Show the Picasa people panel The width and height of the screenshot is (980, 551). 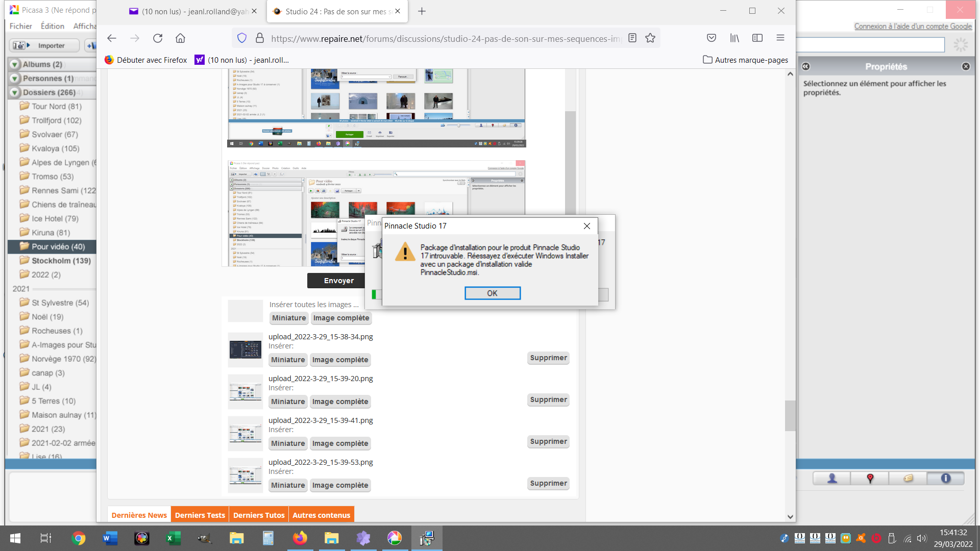click(x=832, y=478)
